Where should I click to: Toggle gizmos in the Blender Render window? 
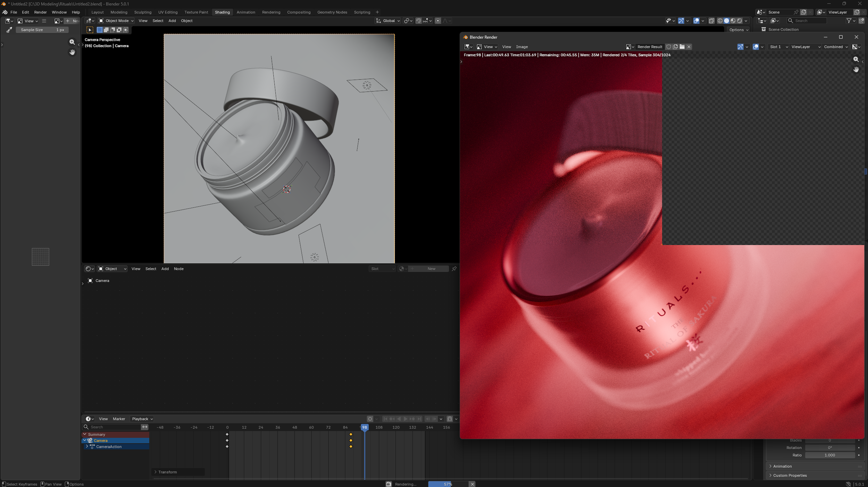(x=740, y=47)
